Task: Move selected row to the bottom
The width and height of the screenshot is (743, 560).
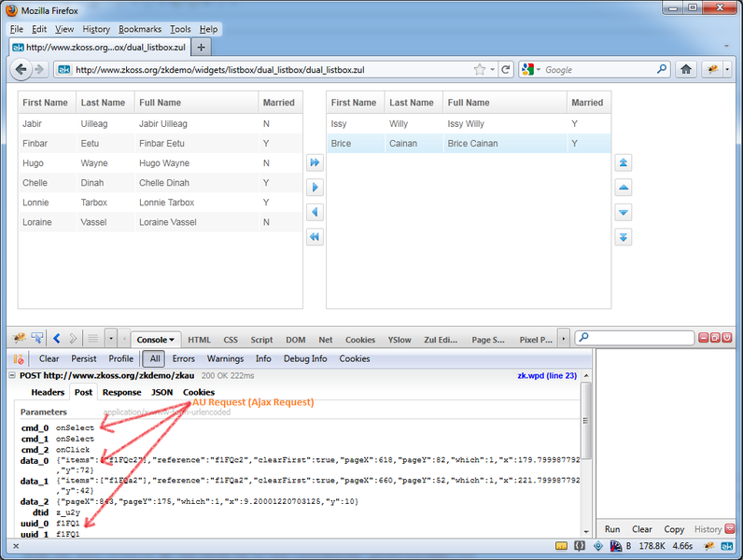Action: [624, 236]
